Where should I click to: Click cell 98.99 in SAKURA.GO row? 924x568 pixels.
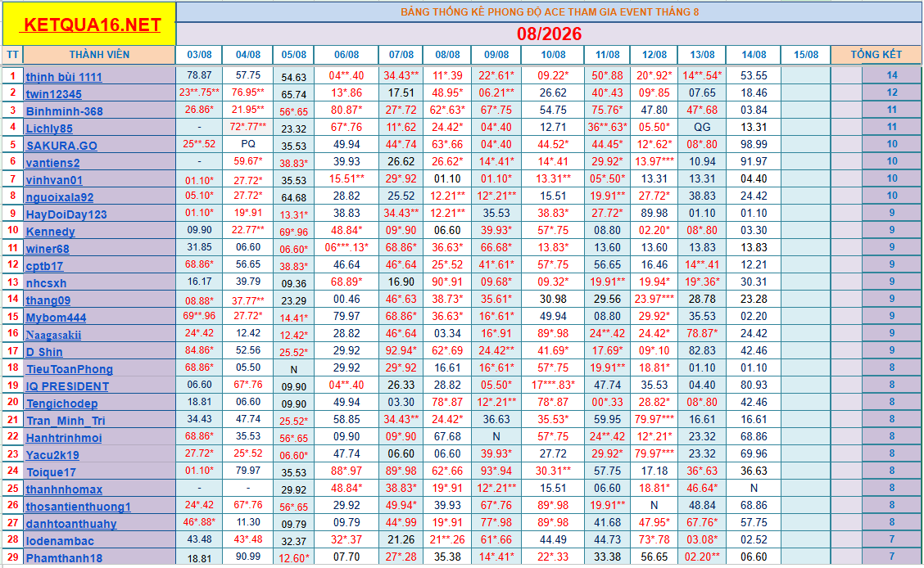(x=754, y=144)
